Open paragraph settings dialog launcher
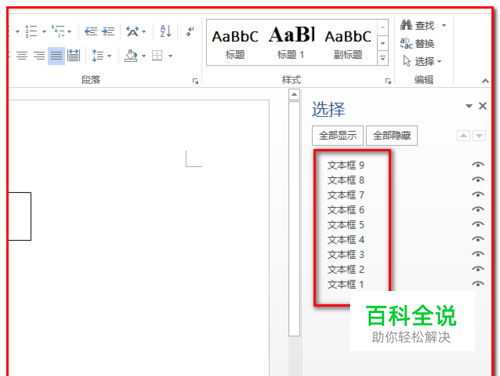The width and height of the screenshot is (500, 376). [x=195, y=81]
